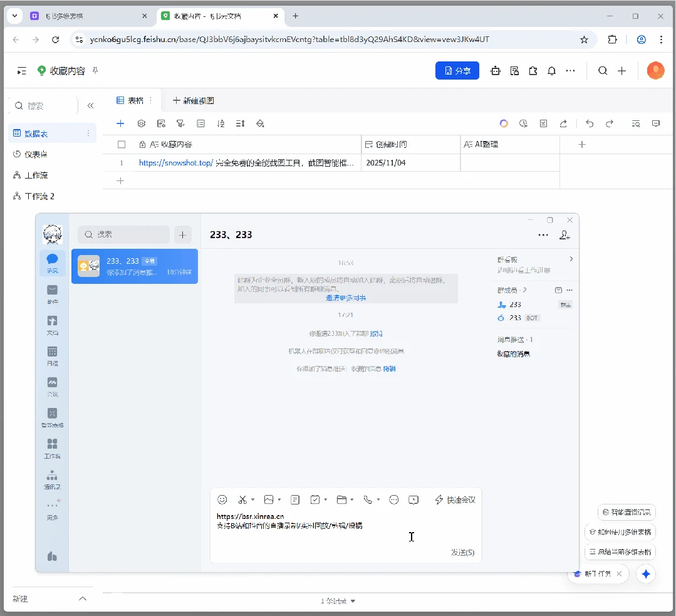
Task: Collapse the base sidebar with double chevron
Action: [90, 106]
